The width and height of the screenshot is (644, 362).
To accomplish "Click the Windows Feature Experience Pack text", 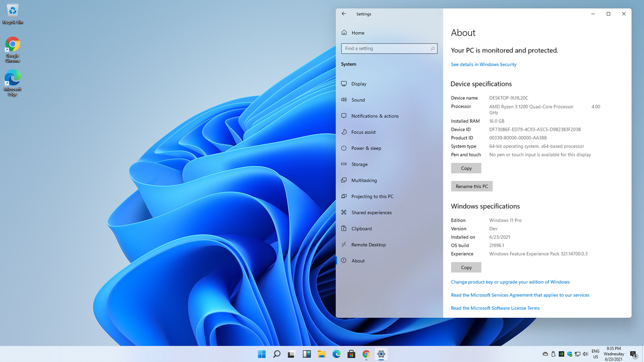I will (x=538, y=254).
